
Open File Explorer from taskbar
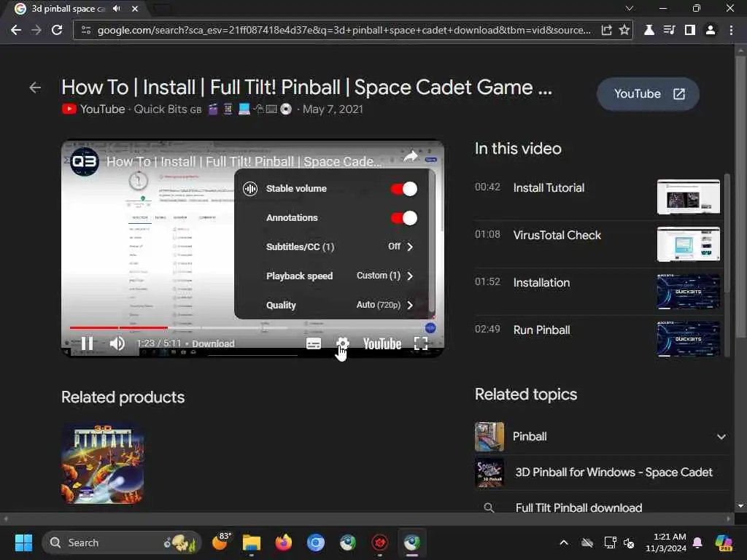point(251,542)
